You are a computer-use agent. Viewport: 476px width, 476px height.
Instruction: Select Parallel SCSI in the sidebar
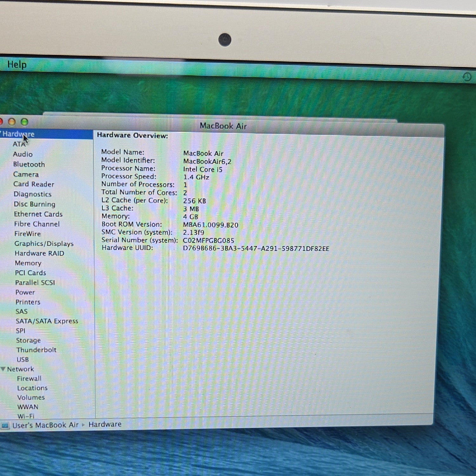(x=35, y=282)
